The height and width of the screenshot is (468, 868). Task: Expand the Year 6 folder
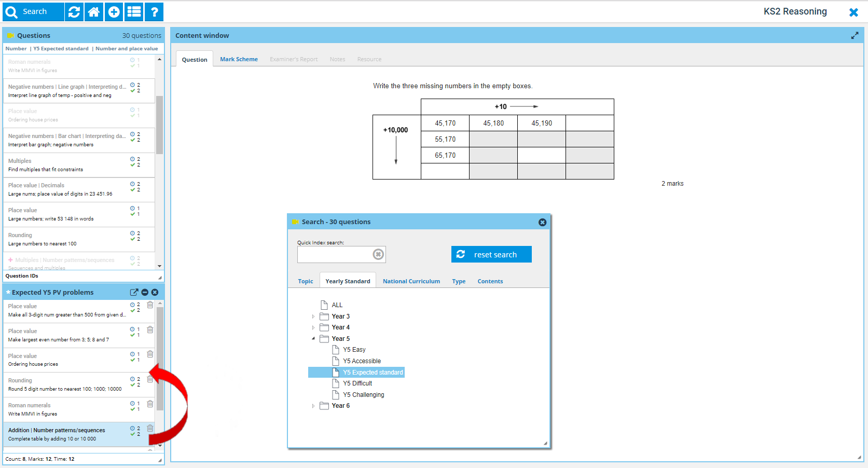pyautogui.click(x=313, y=406)
